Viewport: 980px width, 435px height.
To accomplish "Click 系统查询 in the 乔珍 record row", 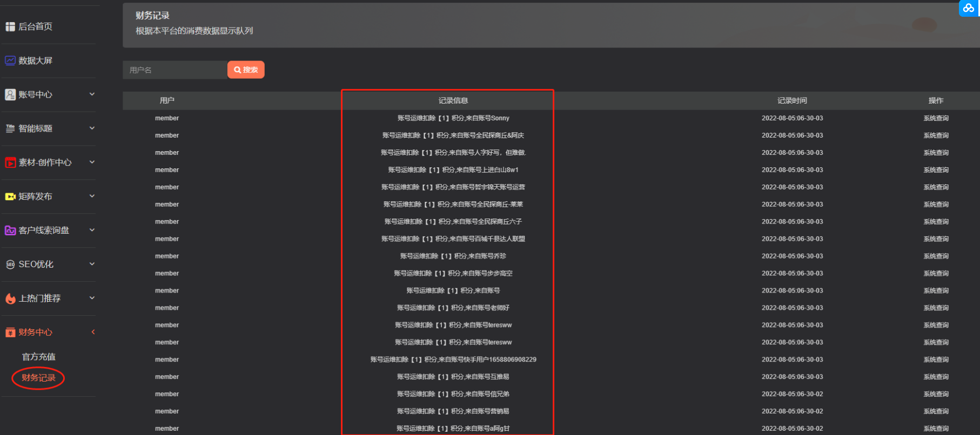I will click(x=936, y=256).
